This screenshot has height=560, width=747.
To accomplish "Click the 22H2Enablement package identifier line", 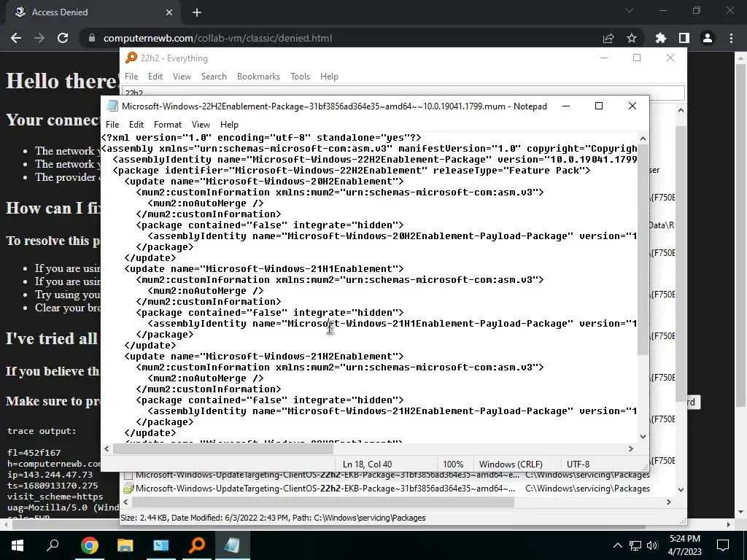I will (x=352, y=171).
